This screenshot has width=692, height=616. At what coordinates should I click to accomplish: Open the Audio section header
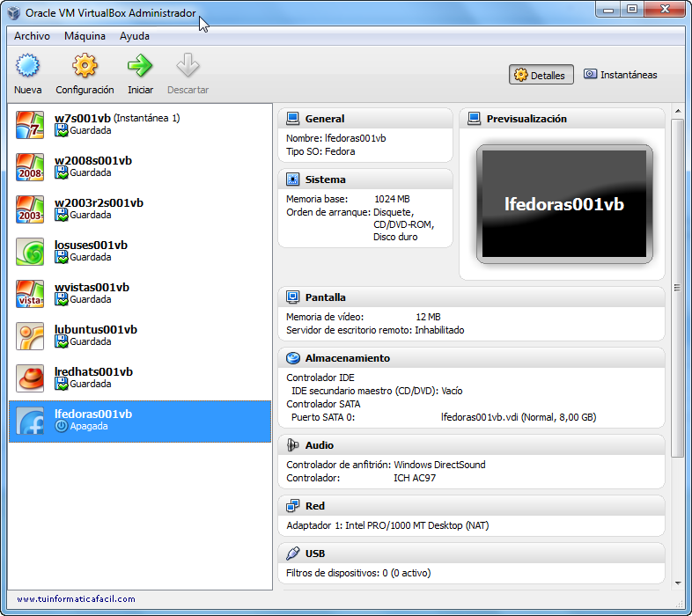pos(471,444)
